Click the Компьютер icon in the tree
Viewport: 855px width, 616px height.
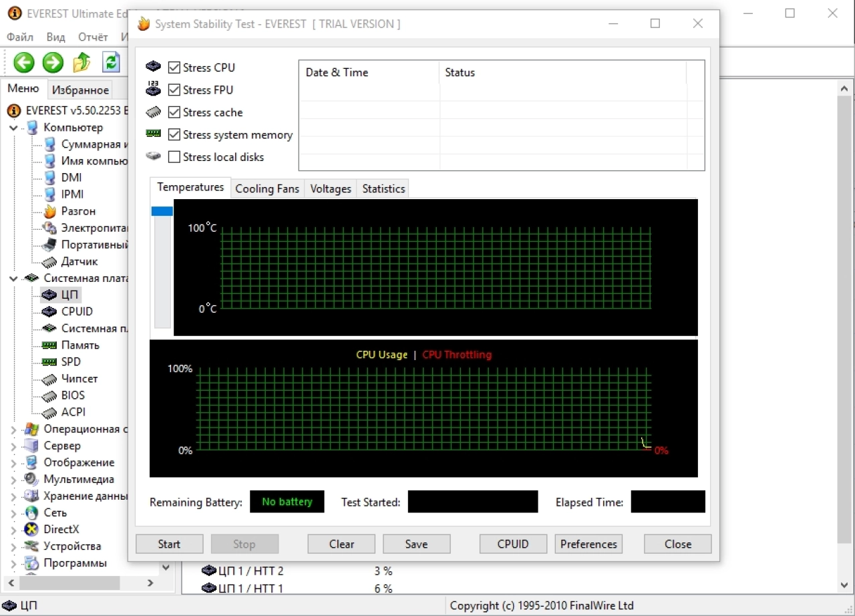[32, 128]
